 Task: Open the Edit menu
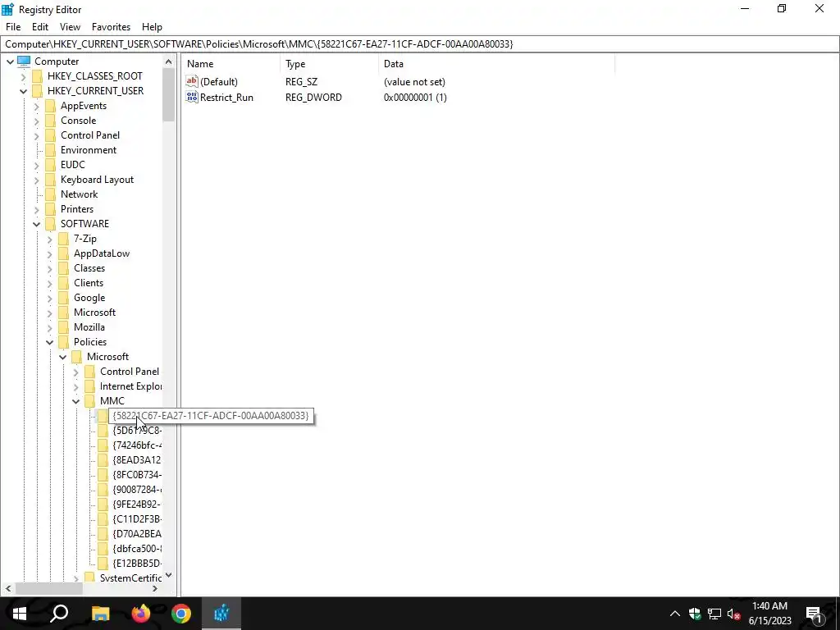coord(40,27)
